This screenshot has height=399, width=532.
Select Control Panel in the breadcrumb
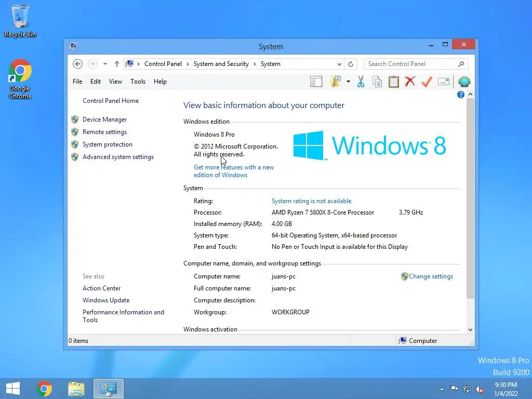coord(163,64)
